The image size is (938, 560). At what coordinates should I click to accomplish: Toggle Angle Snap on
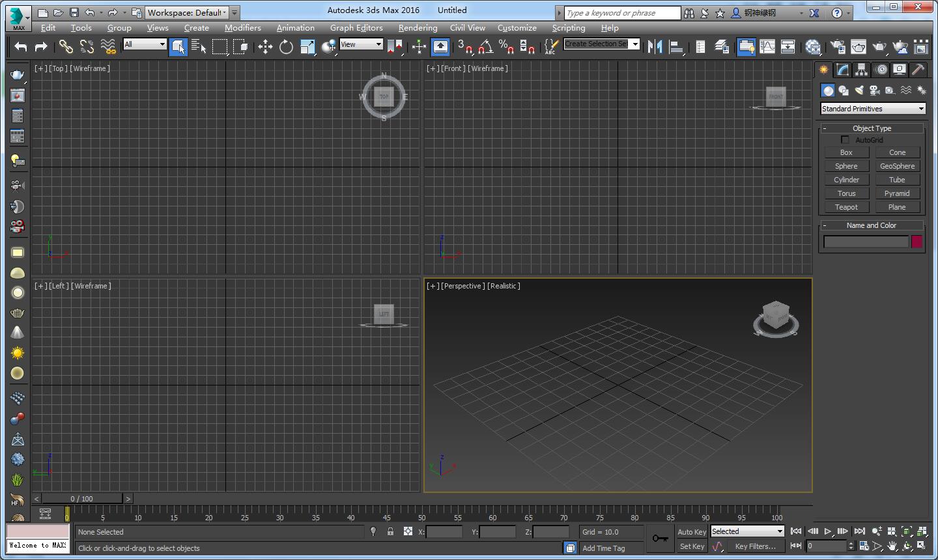pos(485,46)
